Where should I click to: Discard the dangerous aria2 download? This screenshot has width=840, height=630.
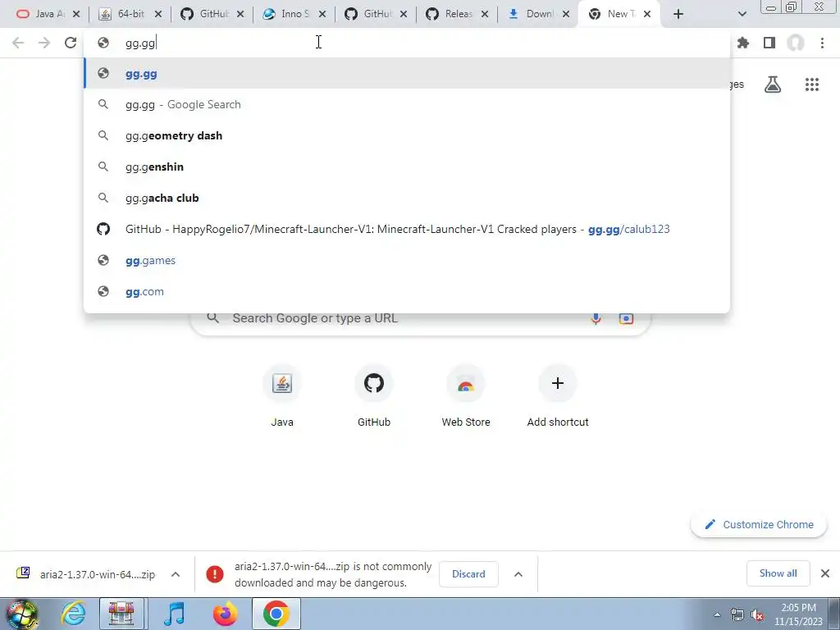(x=468, y=573)
